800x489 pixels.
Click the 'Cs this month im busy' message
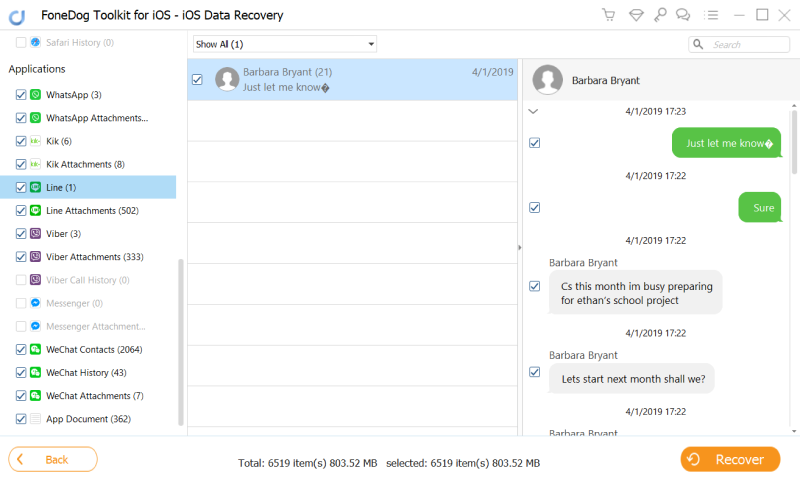636,293
